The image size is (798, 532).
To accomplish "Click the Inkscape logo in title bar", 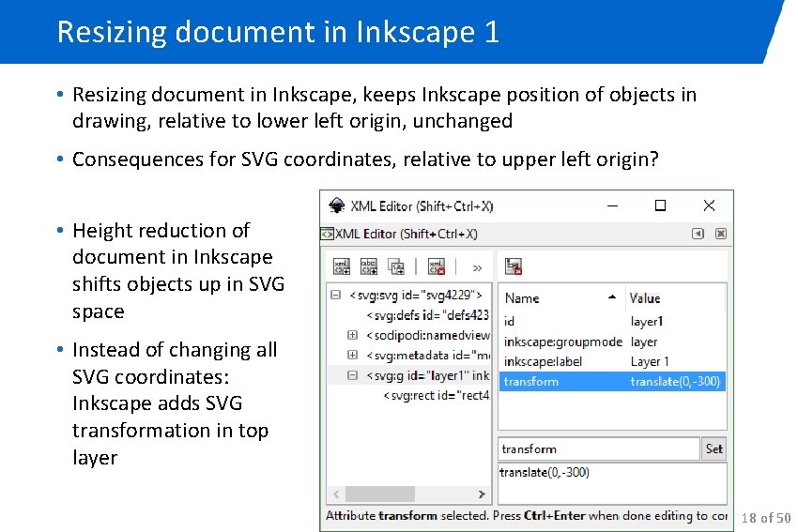I will point(336,205).
